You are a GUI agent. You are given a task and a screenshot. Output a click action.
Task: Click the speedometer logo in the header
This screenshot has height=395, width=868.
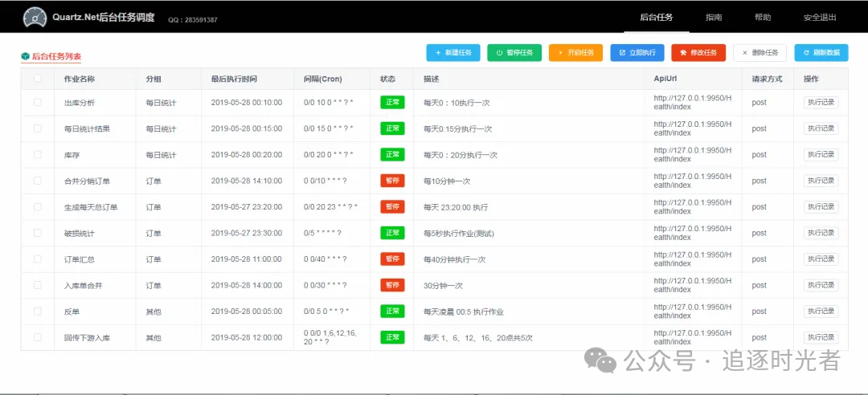click(35, 17)
